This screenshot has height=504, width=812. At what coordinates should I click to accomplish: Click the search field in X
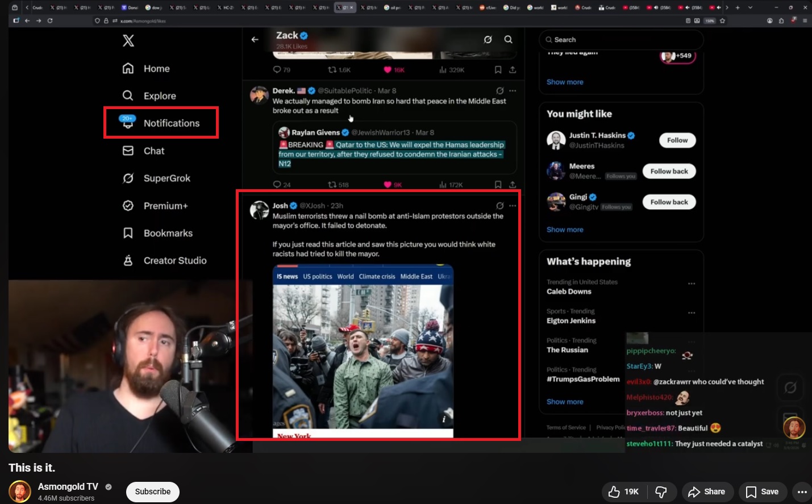621,40
